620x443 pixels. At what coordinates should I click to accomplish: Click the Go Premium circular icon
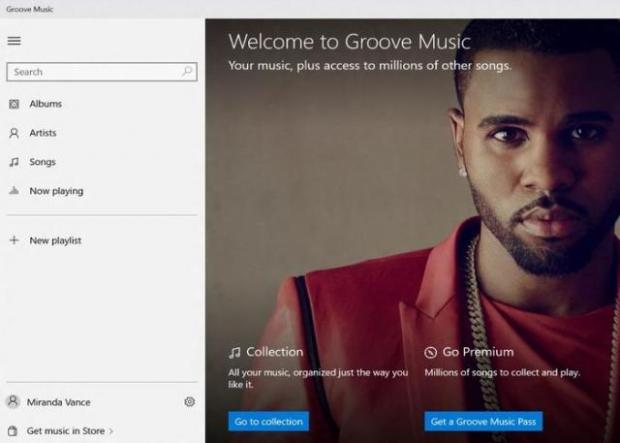(430, 352)
